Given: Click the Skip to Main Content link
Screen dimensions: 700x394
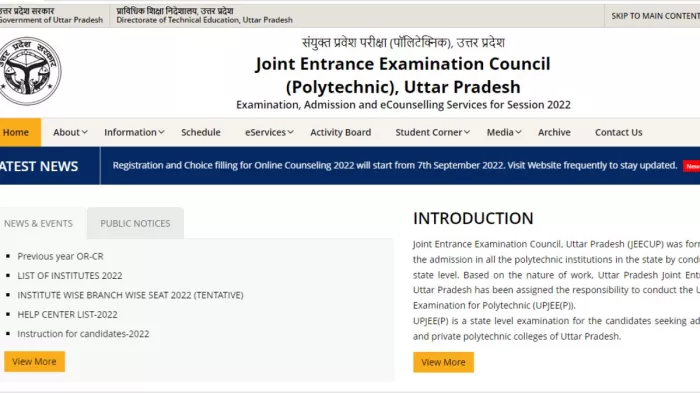Looking at the screenshot, I should click(x=655, y=16).
